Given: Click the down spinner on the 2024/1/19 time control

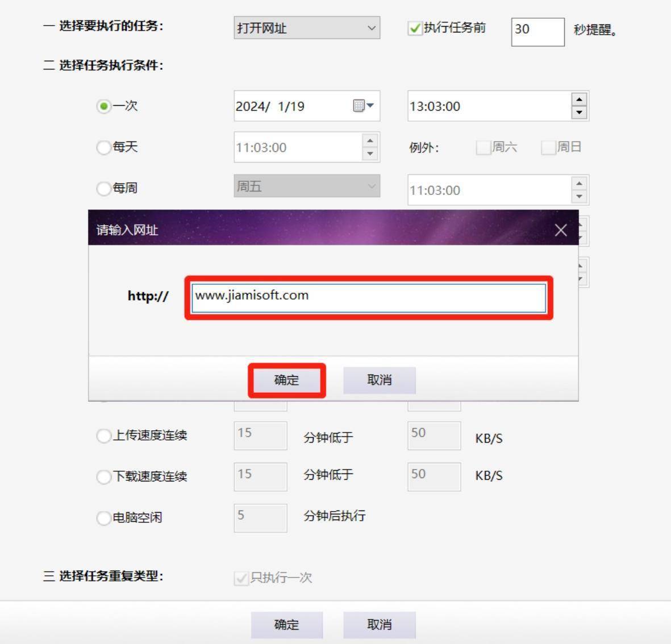Looking at the screenshot, I should pos(579,113).
